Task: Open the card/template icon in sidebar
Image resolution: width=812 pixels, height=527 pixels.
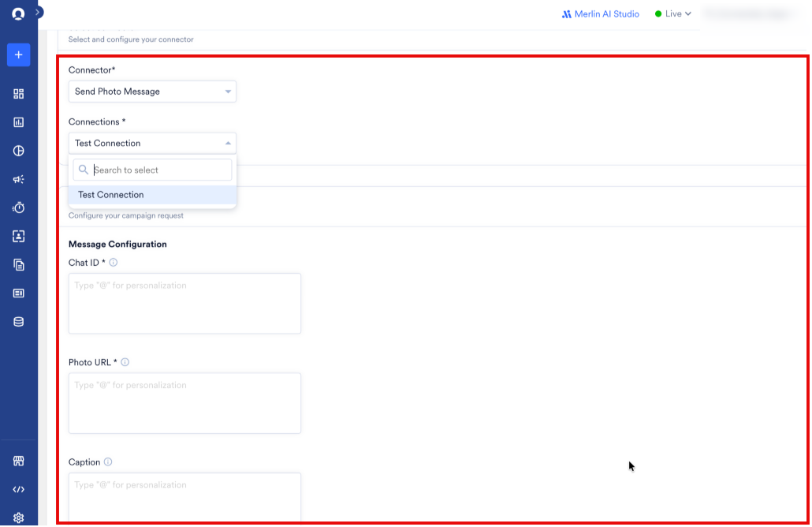Action: [x=19, y=293]
